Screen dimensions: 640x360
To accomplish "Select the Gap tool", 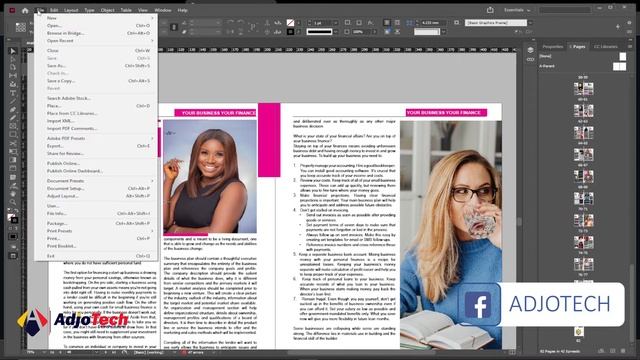I will [x=13, y=76].
